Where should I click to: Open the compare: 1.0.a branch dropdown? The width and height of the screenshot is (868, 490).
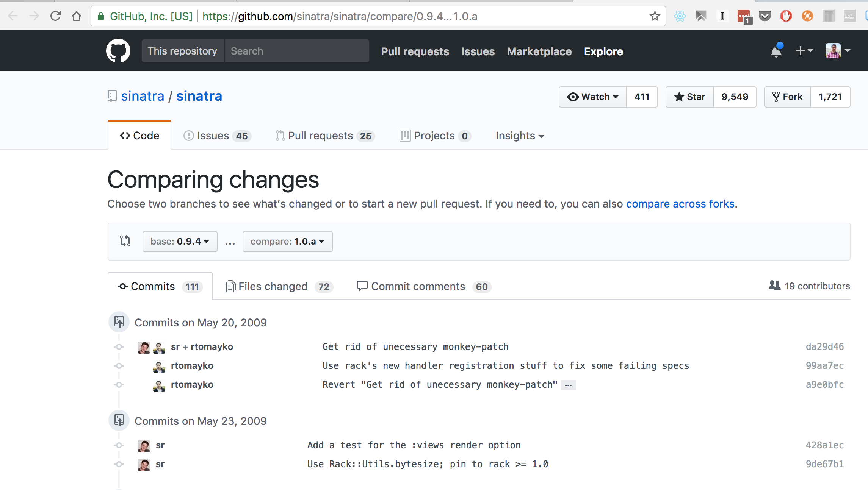[287, 242]
